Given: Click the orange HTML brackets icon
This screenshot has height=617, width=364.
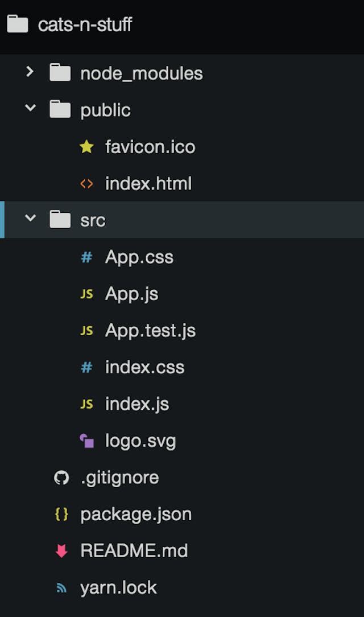Looking at the screenshot, I should (x=86, y=184).
